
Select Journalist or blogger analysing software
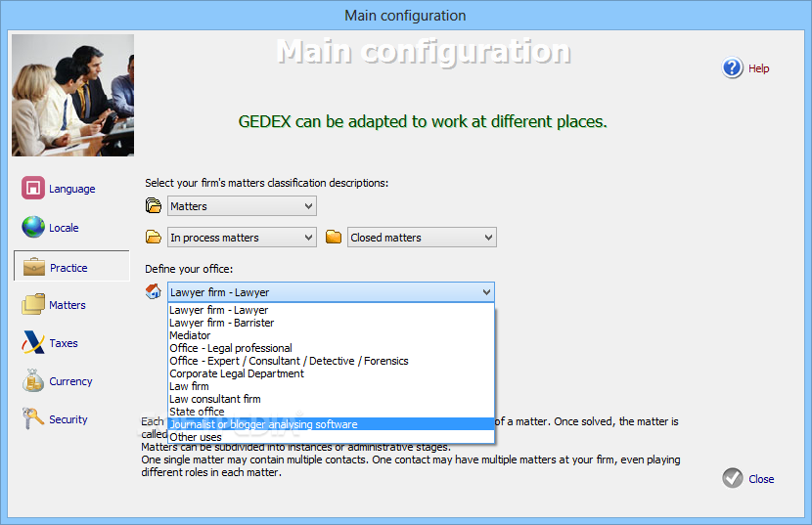coord(332,424)
